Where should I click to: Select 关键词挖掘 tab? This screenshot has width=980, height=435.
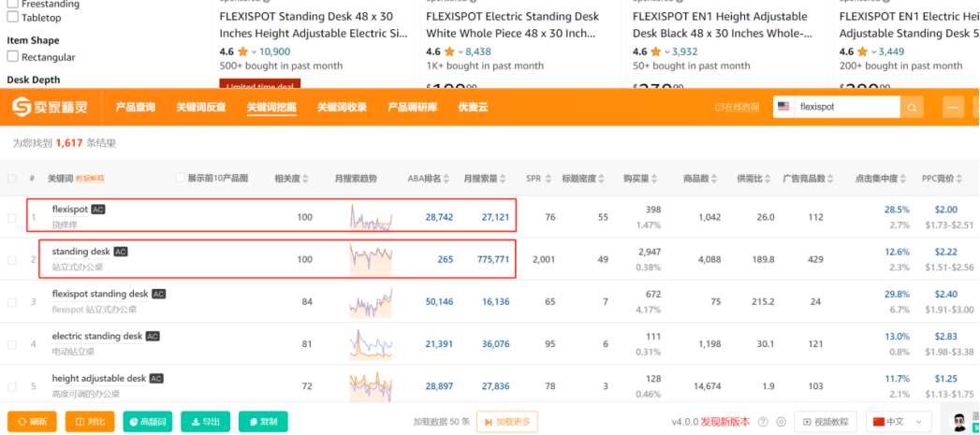271,108
